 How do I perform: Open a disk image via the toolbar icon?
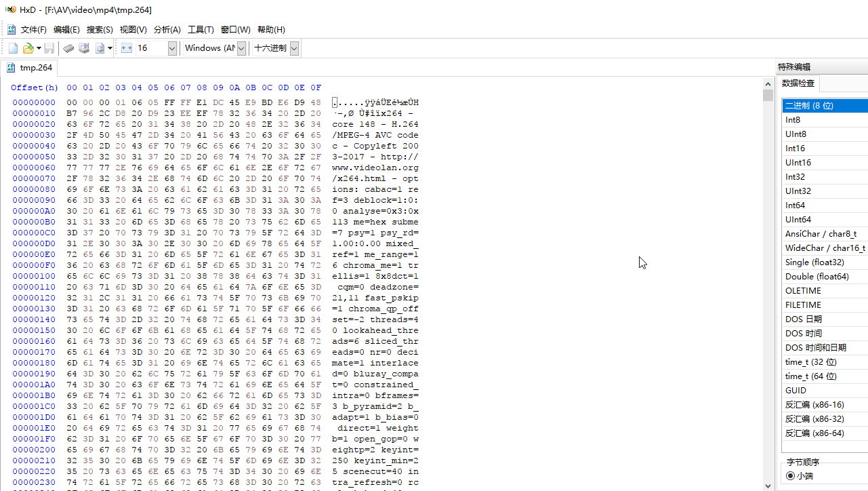[x=101, y=47]
